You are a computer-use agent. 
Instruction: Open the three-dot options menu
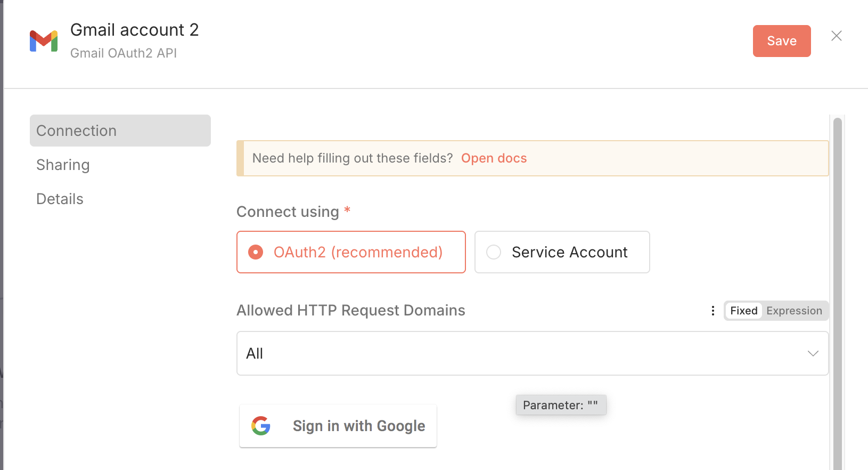click(x=713, y=311)
